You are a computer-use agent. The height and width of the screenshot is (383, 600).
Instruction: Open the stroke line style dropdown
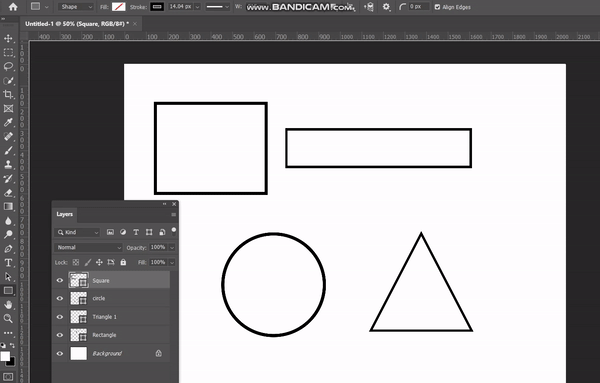tap(217, 7)
